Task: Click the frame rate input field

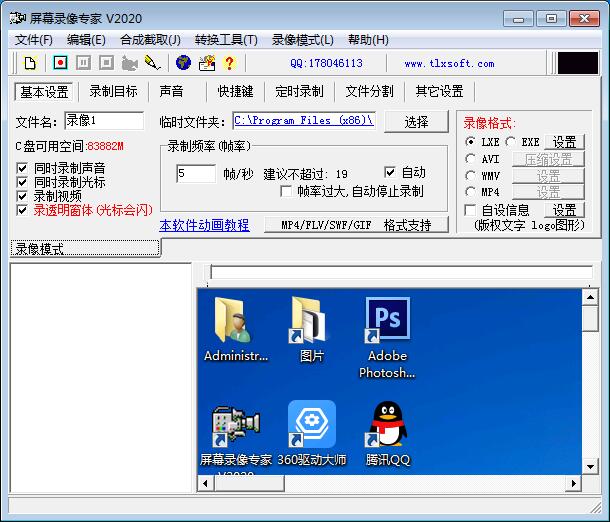Action: 196,173
